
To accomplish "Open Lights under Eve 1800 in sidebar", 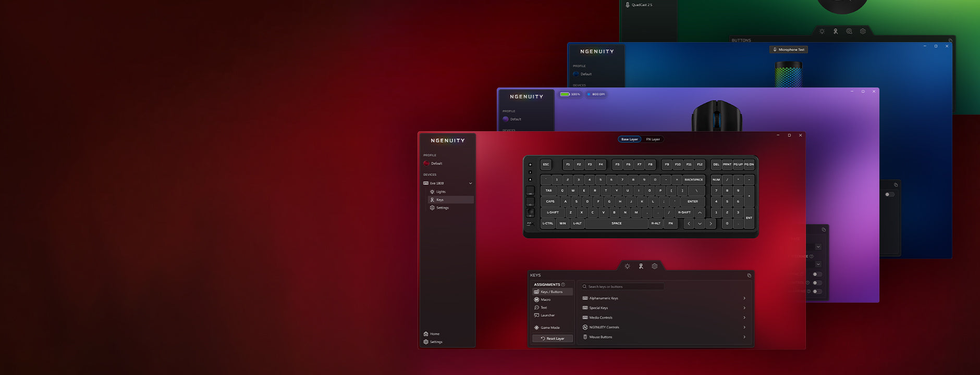I will tap(438, 192).
